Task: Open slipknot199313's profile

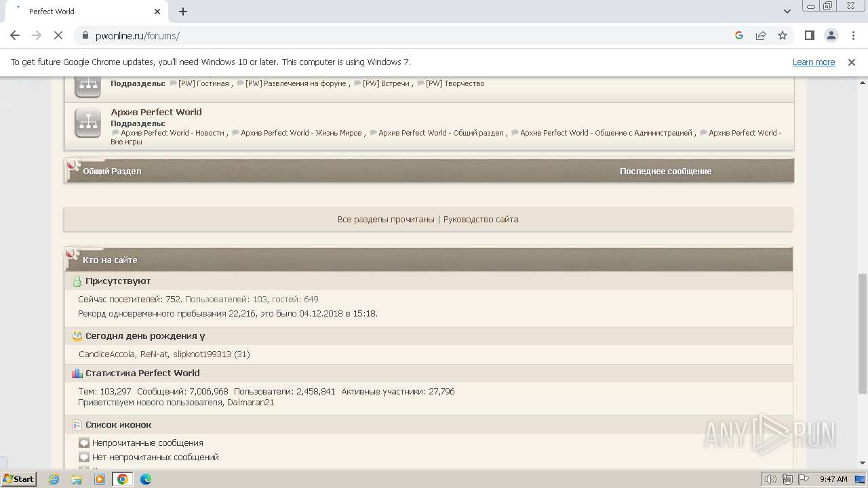Action: coord(202,354)
